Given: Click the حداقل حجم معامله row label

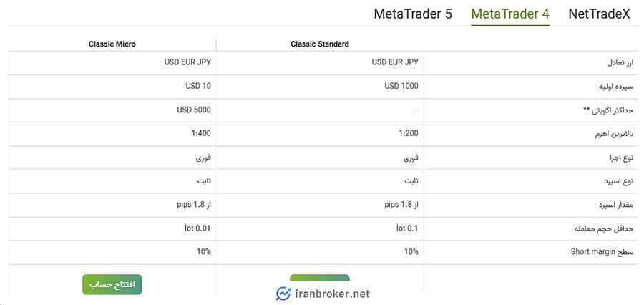Looking at the screenshot, I should [605, 228].
